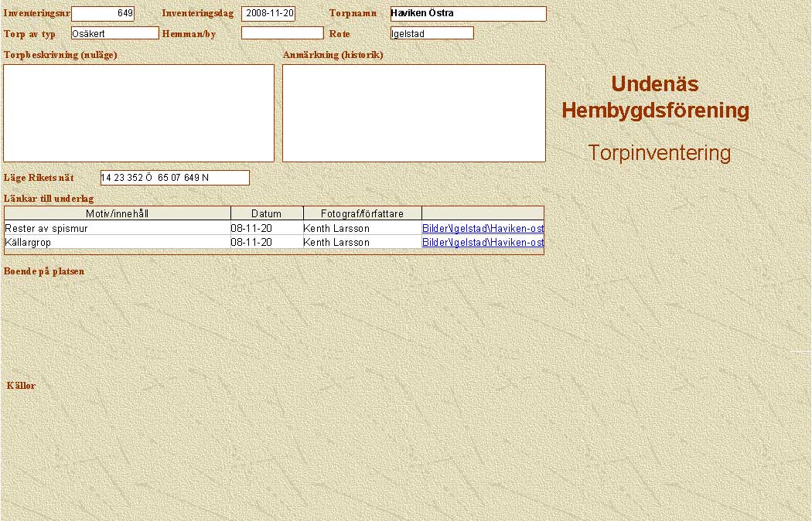This screenshot has width=812, height=521.
Task: Focus the Läge Rikets nät coordinates field
Action: (x=175, y=178)
